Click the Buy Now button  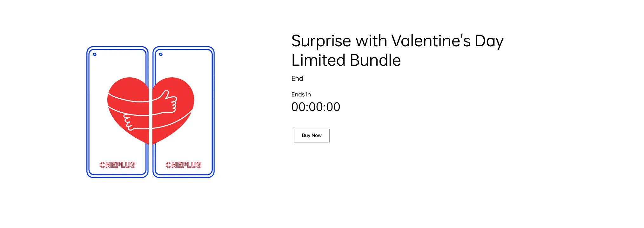click(x=312, y=135)
